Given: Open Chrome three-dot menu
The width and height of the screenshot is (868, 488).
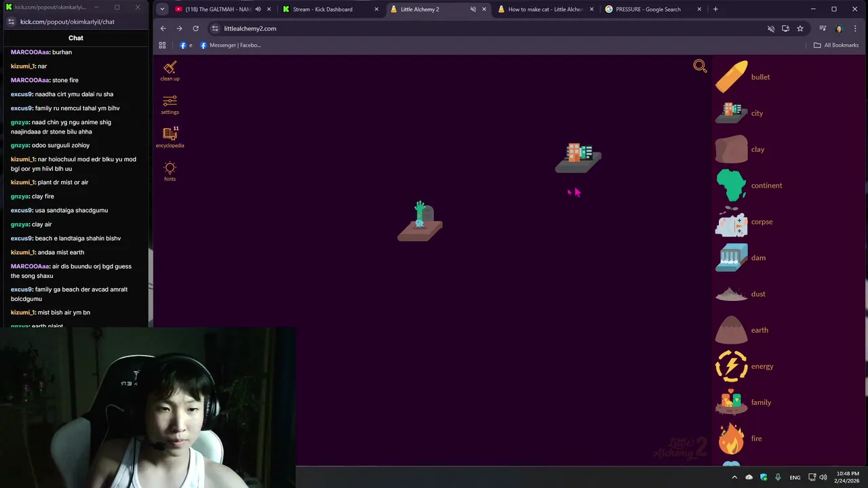Looking at the screenshot, I should (854, 28).
